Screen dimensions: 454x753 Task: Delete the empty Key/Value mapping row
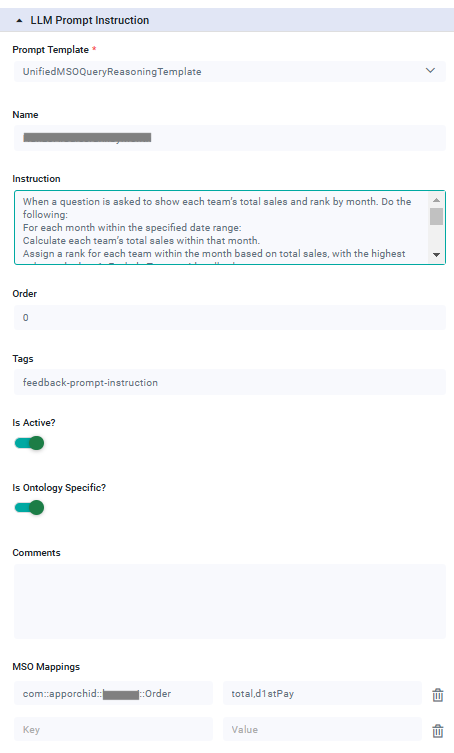pyautogui.click(x=438, y=730)
